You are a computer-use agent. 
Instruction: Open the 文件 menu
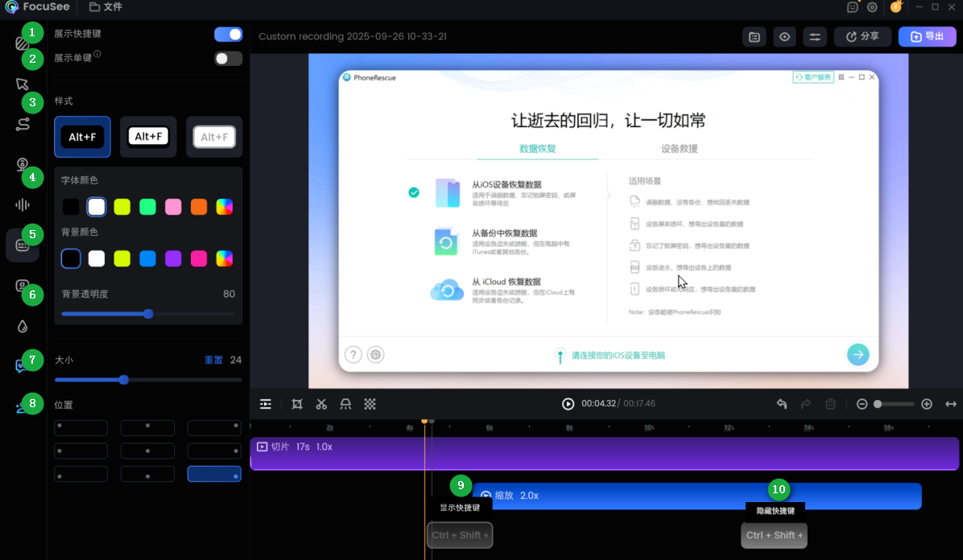tap(106, 6)
